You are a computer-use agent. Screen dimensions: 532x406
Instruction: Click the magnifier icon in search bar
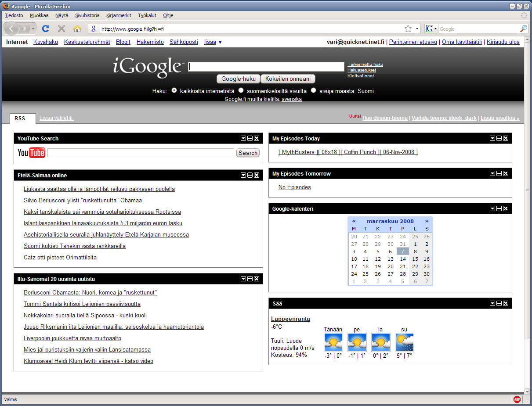(x=524, y=29)
